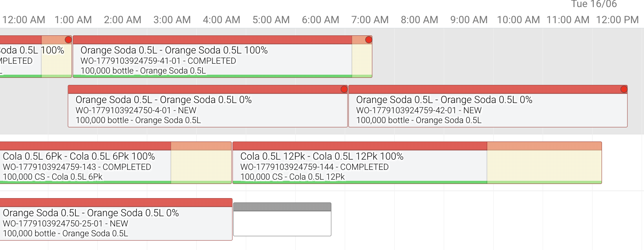Screen dimensions: 644x250
Task: Select the 12:00 PM time header
Action: click(x=617, y=20)
